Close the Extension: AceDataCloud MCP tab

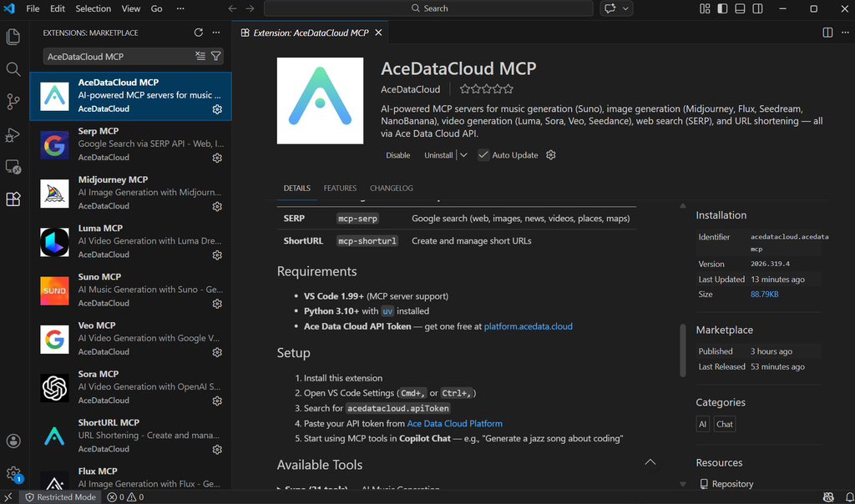coord(378,33)
